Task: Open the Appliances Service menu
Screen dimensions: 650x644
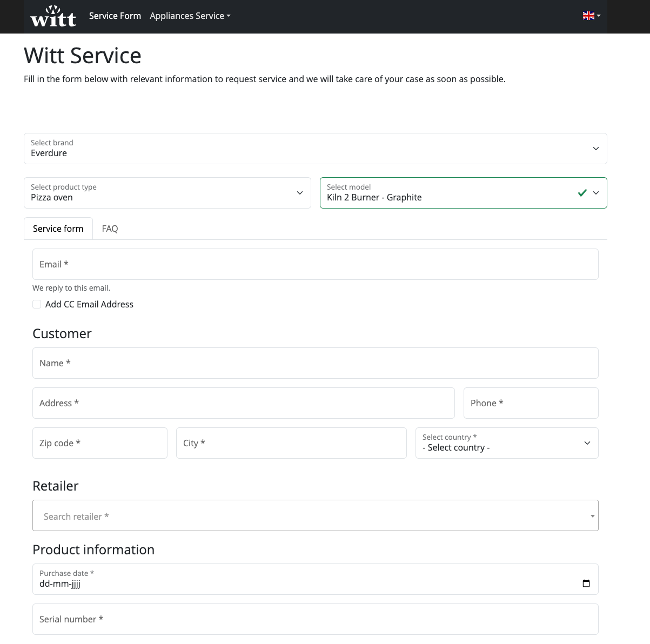Action: coord(190,16)
